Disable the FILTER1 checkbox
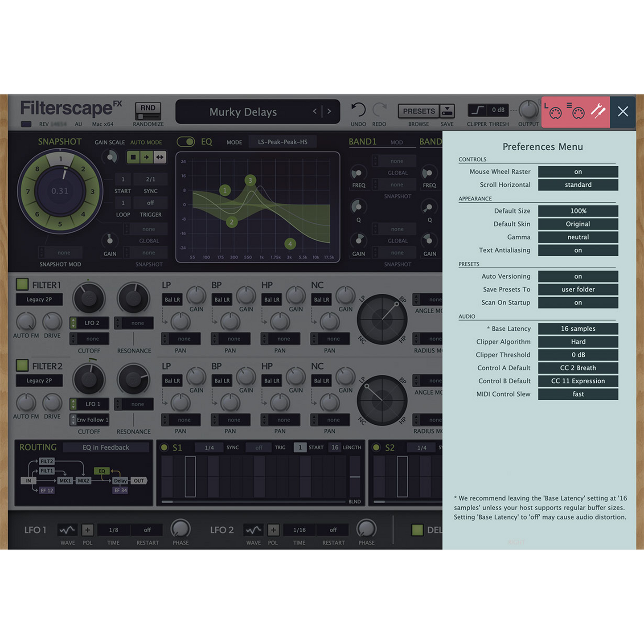This screenshot has height=644, width=644. (22, 284)
